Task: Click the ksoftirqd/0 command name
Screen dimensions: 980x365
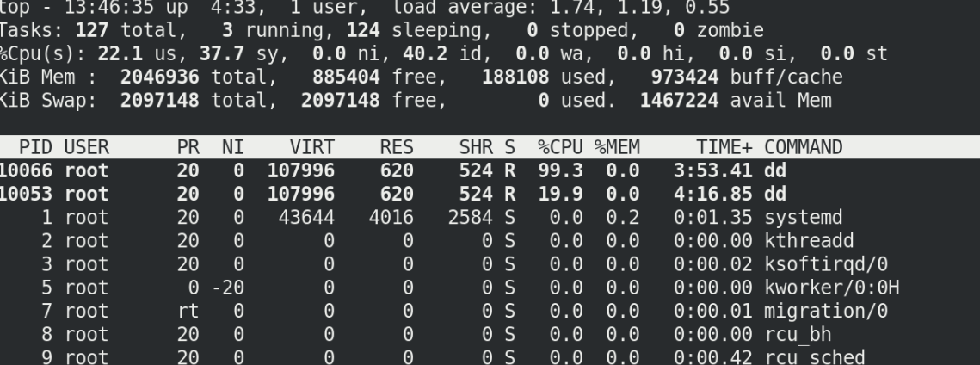Action: [826, 265]
